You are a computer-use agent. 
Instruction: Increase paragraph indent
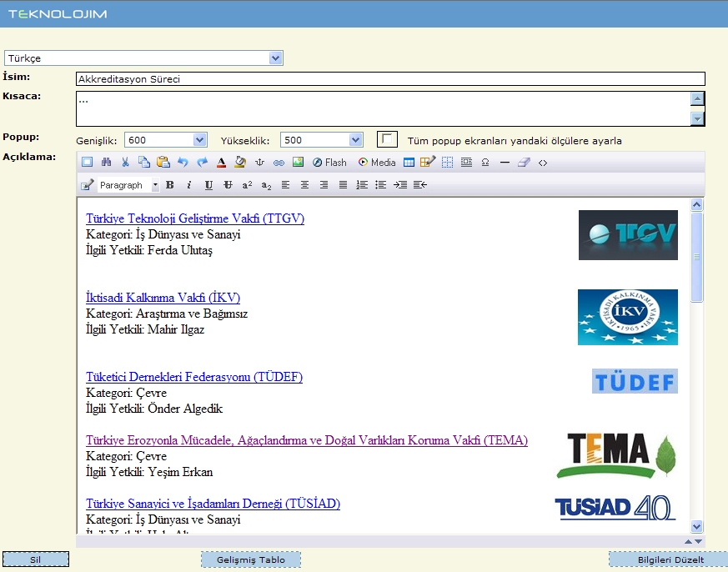click(x=400, y=185)
